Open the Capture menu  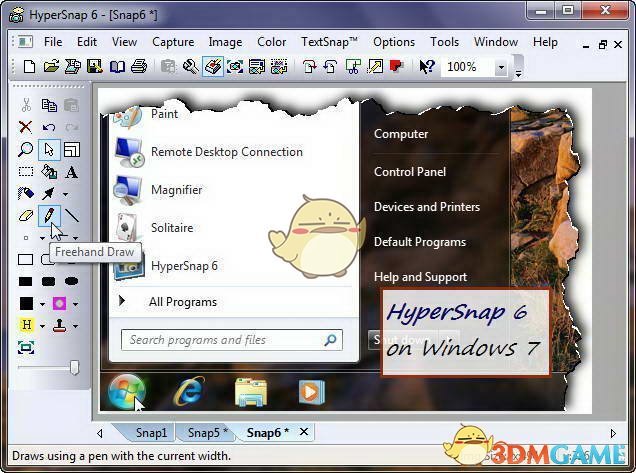pyautogui.click(x=173, y=42)
